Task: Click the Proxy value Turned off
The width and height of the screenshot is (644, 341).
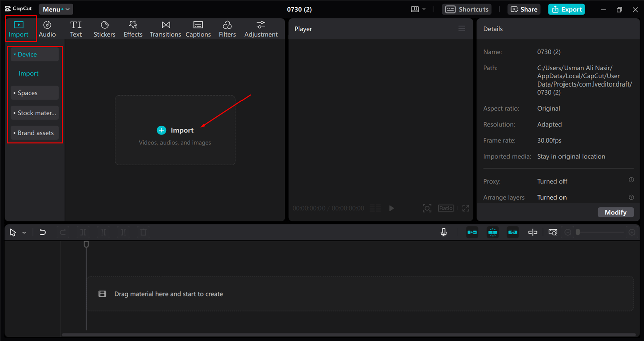Action: click(552, 181)
